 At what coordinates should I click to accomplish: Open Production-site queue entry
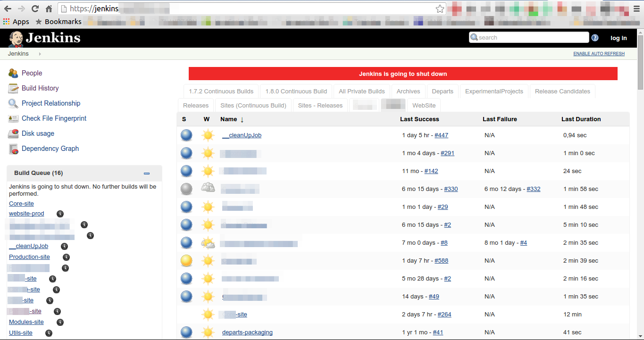pos(29,257)
